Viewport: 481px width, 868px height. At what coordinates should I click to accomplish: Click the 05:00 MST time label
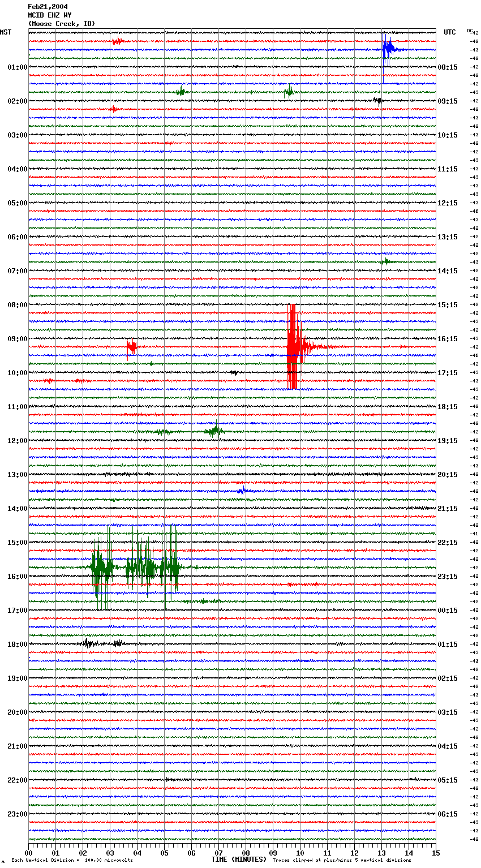tap(17, 203)
